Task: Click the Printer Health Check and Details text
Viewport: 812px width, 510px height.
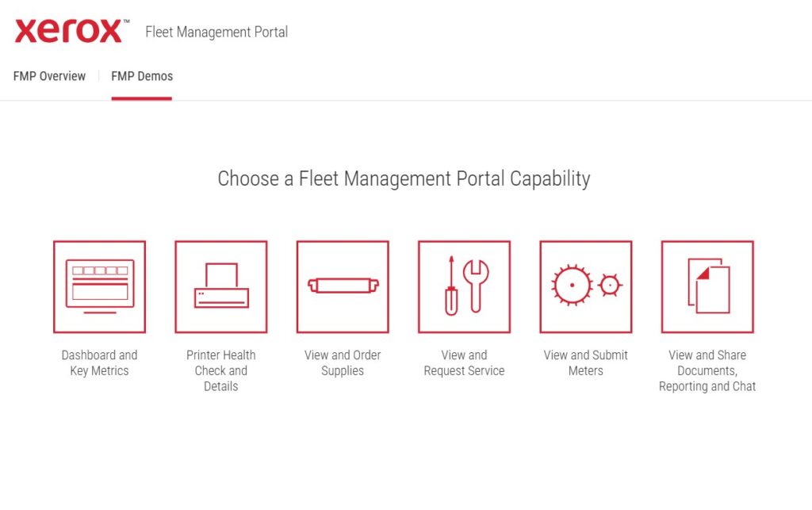Action: 221,370
